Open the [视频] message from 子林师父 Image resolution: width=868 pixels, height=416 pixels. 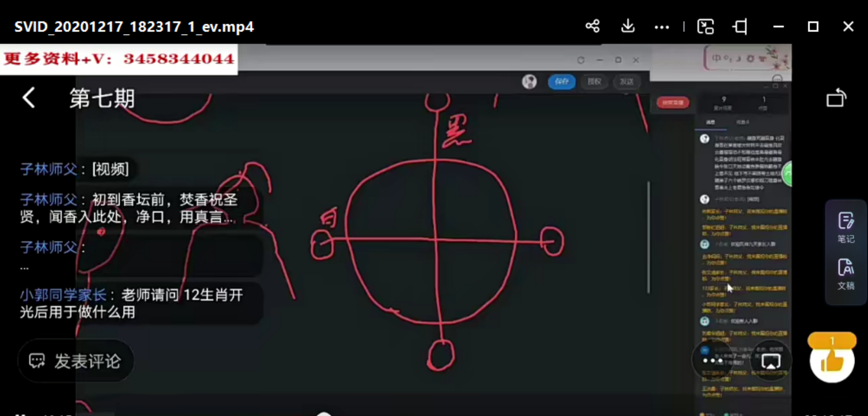(x=111, y=169)
